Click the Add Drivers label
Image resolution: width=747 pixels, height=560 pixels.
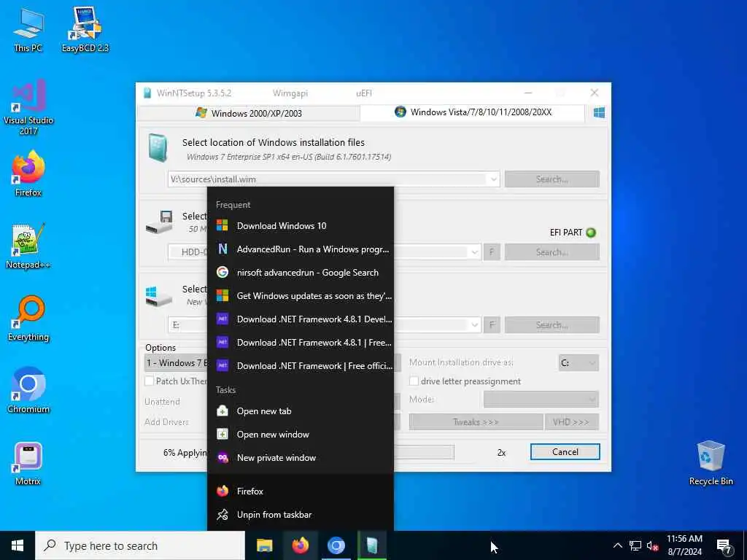coord(167,422)
